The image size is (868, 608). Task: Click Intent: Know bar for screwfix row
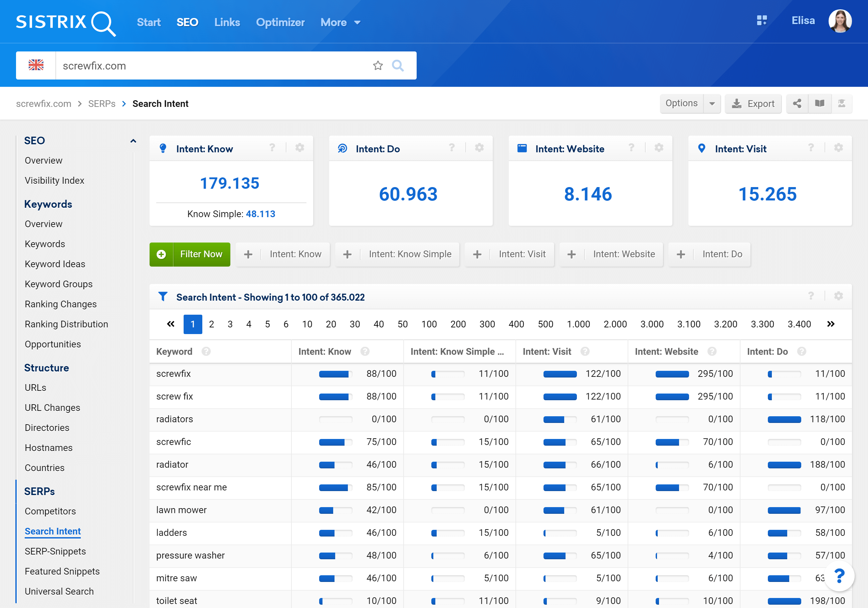pos(336,374)
